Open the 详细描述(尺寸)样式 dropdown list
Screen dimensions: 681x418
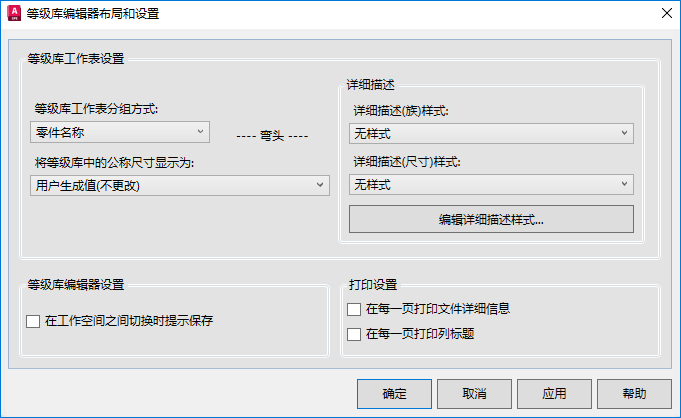(491, 184)
